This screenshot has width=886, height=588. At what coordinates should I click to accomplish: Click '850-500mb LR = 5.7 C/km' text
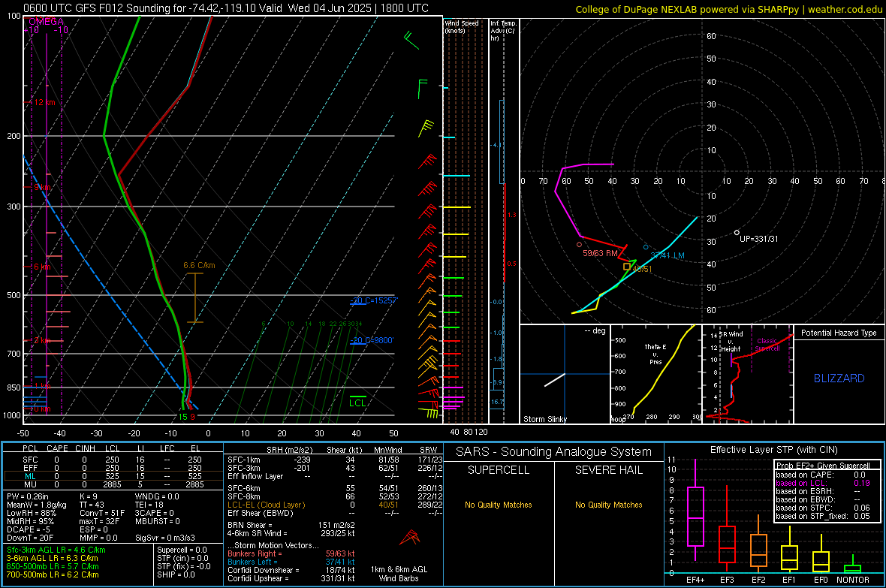point(53,566)
